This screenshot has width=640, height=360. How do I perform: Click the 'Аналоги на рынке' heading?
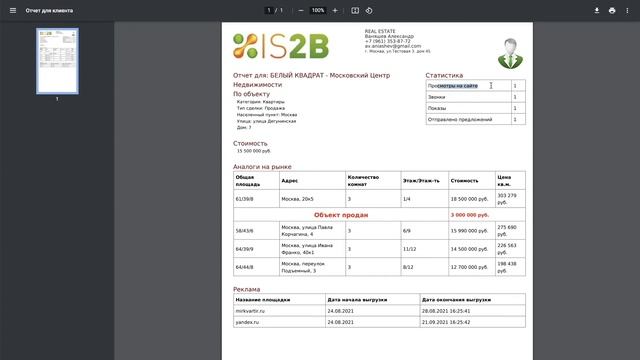[x=262, y=167]
